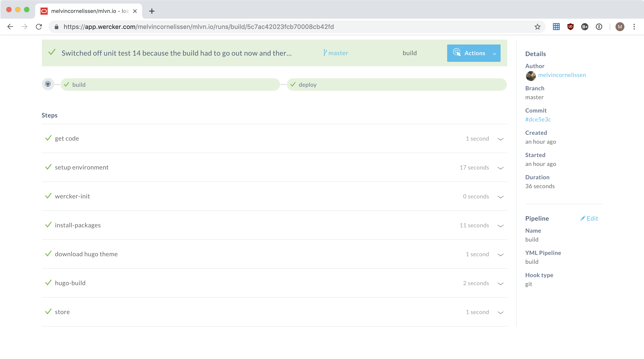
Task: Close the mlvn.io browser tab
Action: pos(135,11)
